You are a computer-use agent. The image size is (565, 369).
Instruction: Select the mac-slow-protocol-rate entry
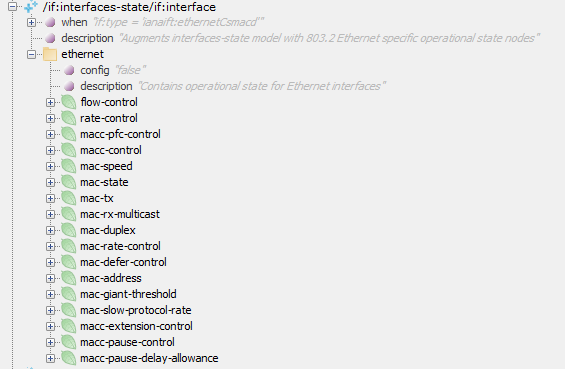tap(135, 310)
